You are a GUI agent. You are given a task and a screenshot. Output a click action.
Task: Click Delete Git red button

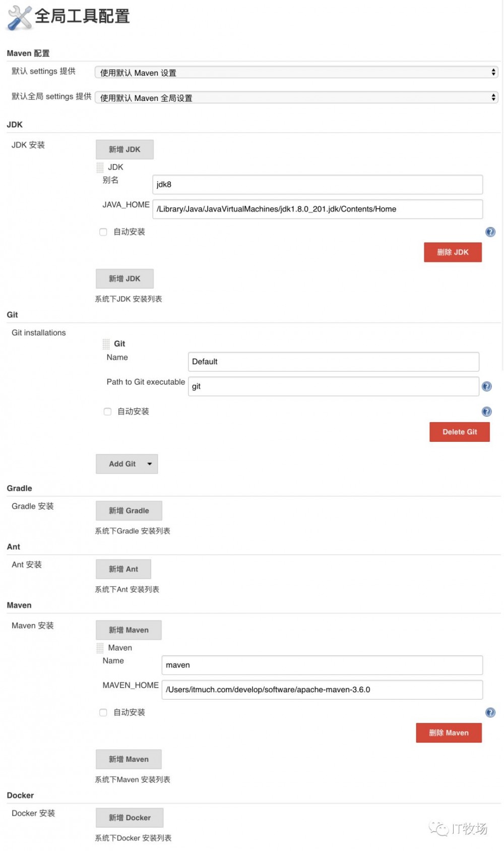460,432
